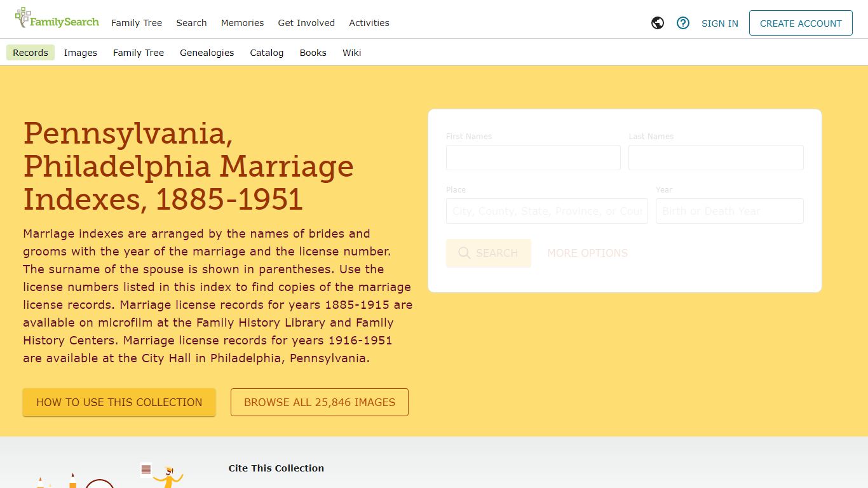868x488 pixels.
Task: Focus the Year input field
Action: [729, 211]
